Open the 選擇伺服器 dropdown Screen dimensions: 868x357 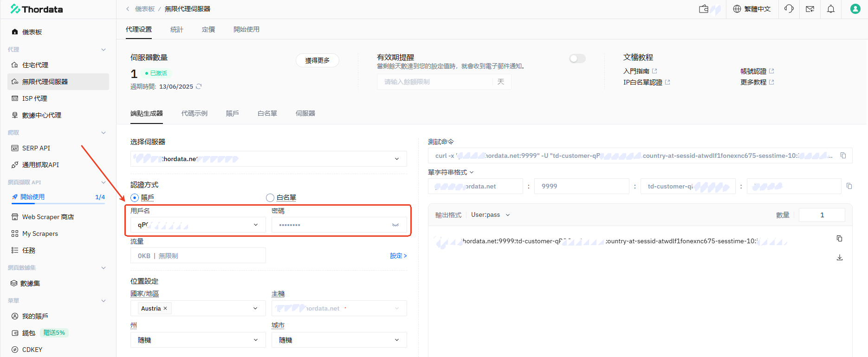[x=268, y=159]
